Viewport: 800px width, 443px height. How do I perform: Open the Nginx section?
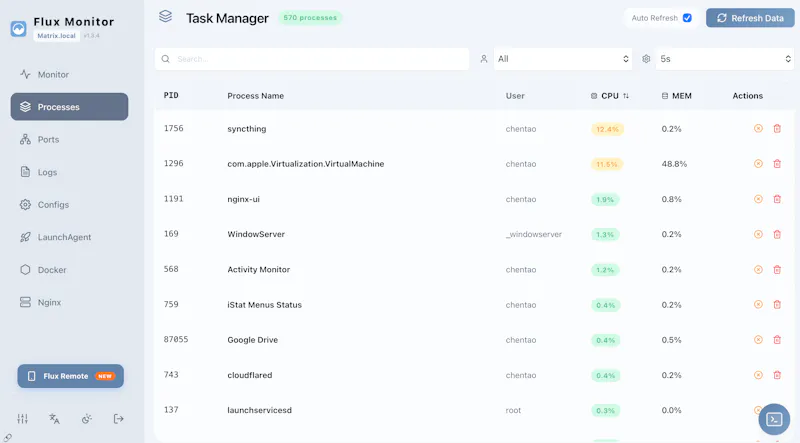point(69,302)
